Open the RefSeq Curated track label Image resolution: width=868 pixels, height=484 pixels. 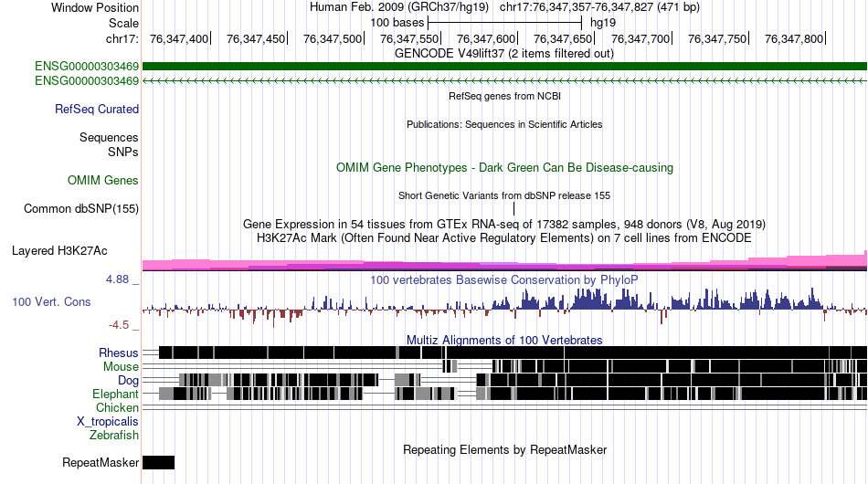point(97,109)
